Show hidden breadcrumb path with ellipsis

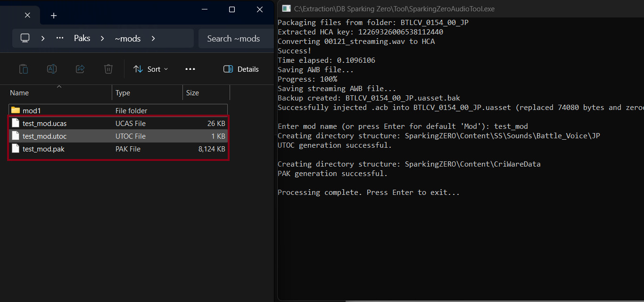[60, 38]
